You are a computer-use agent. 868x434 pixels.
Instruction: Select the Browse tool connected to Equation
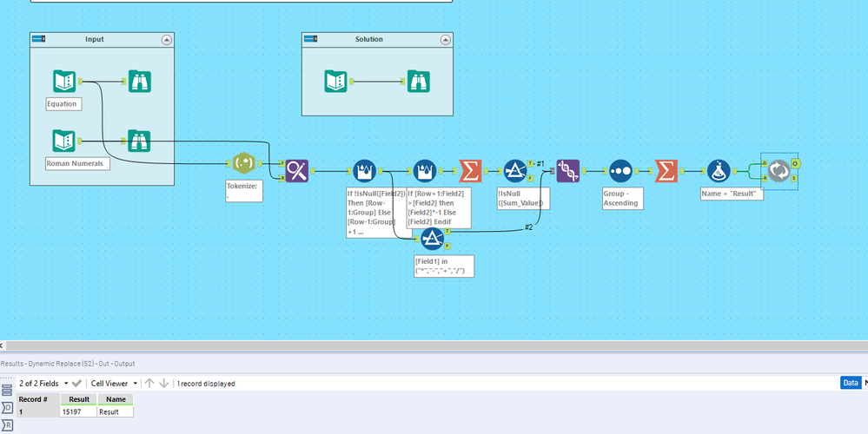139,82
